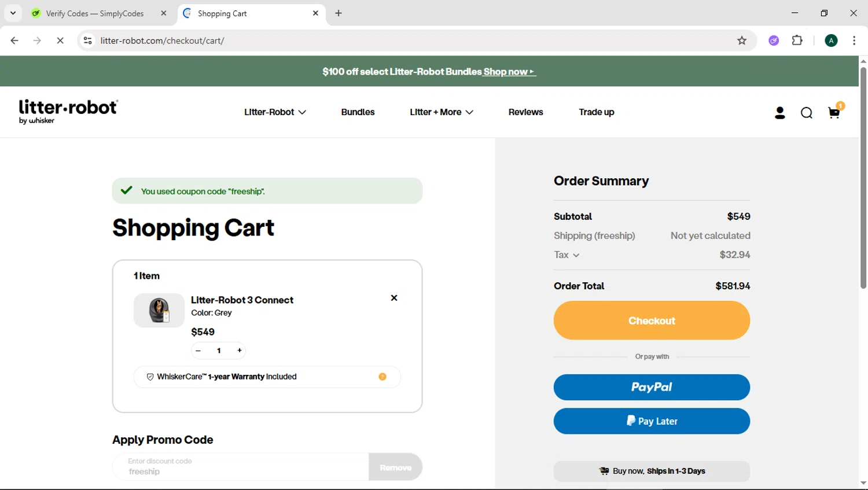The height and width of the screenshot is (490, 868).
Task: Expand the Tax breakdown chevron
Action: point(576,255)
